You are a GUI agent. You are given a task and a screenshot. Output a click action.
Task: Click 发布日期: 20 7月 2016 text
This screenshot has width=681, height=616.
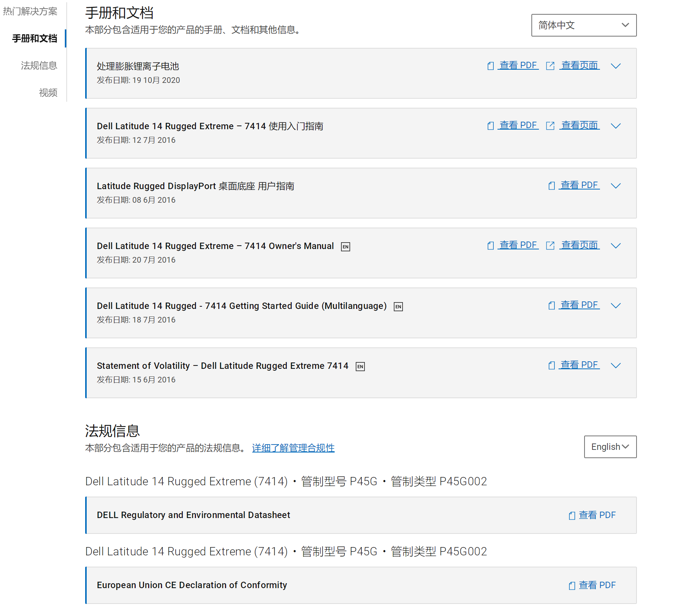pyautogui.click(x=136, y=260)
